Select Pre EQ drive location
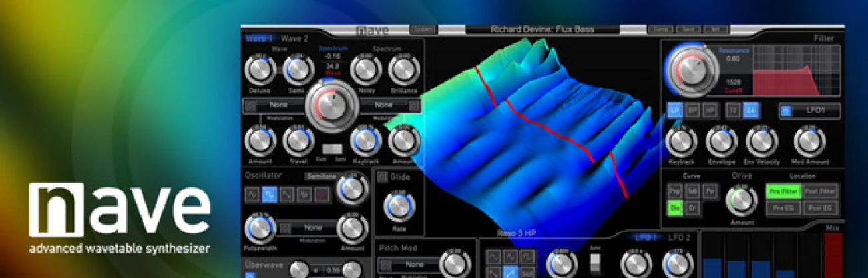The height and width of the screenshot is (278, 868). pos(783,208)
